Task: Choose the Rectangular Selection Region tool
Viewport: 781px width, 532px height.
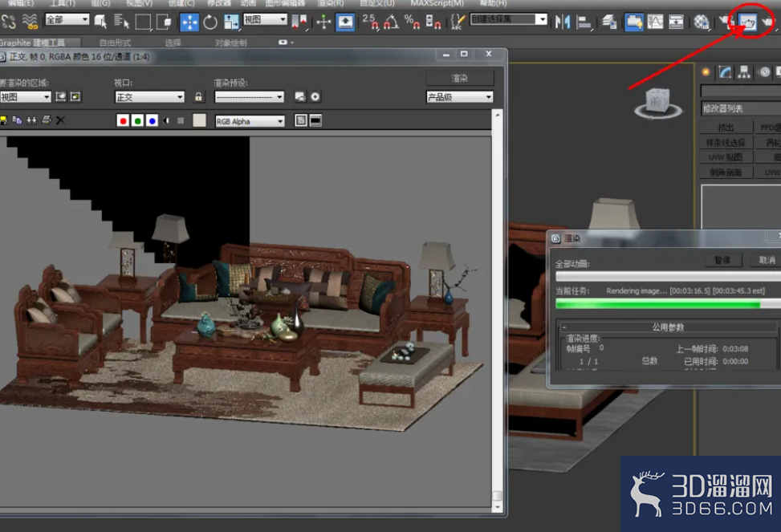Action: [x=143, y=22]
